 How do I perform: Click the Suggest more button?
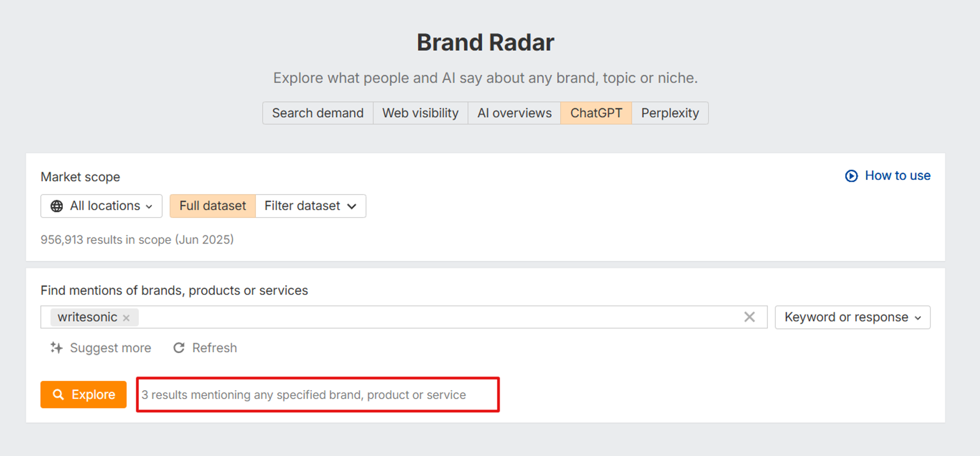click(101, 348)
